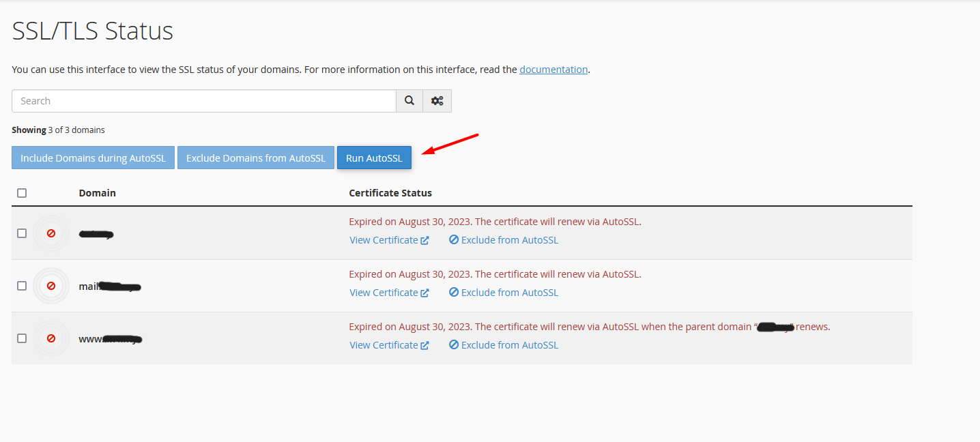Tick the www domain checkbox
Image resolution: width=980 pixels, height=442 pixels.
click(22, 338)
